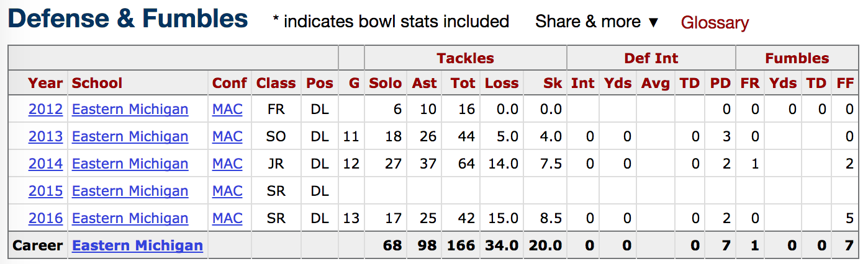
Task: Open the 2014 season link
Action: [45, 164]
